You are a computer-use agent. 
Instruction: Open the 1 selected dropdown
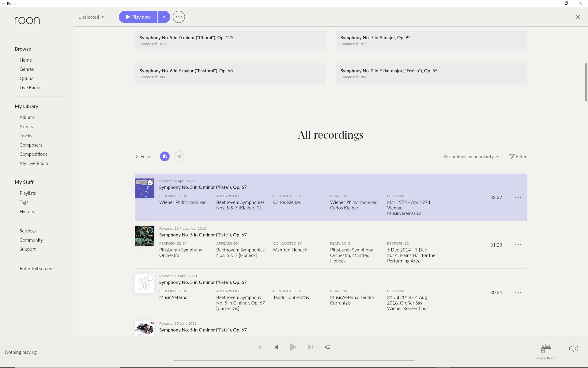(91, 17)
